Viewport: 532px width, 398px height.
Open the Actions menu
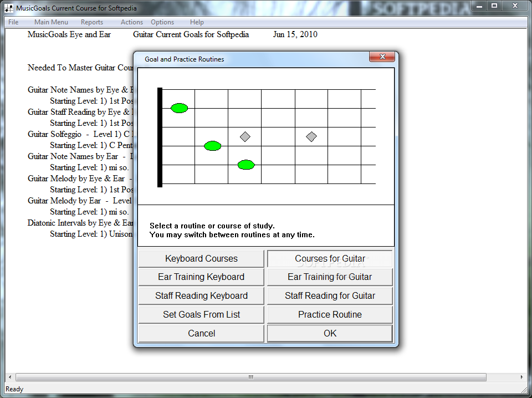tap(132, 22)
